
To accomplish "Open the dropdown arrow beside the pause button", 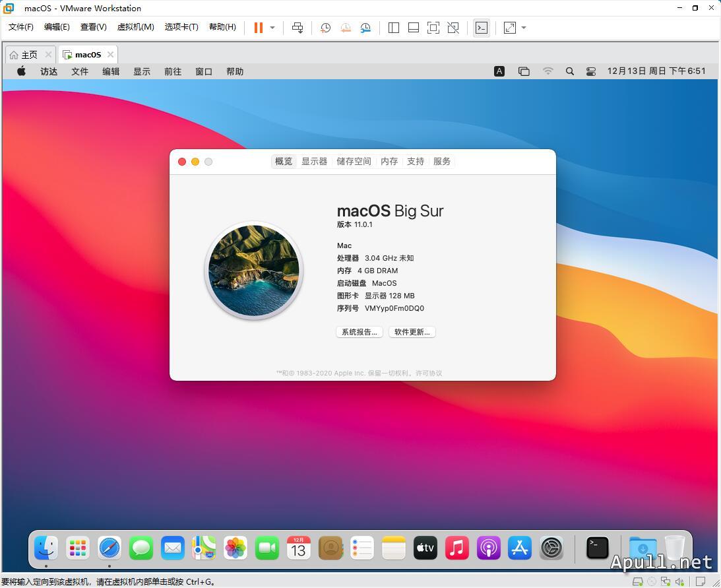I will (x=272, y=28).
